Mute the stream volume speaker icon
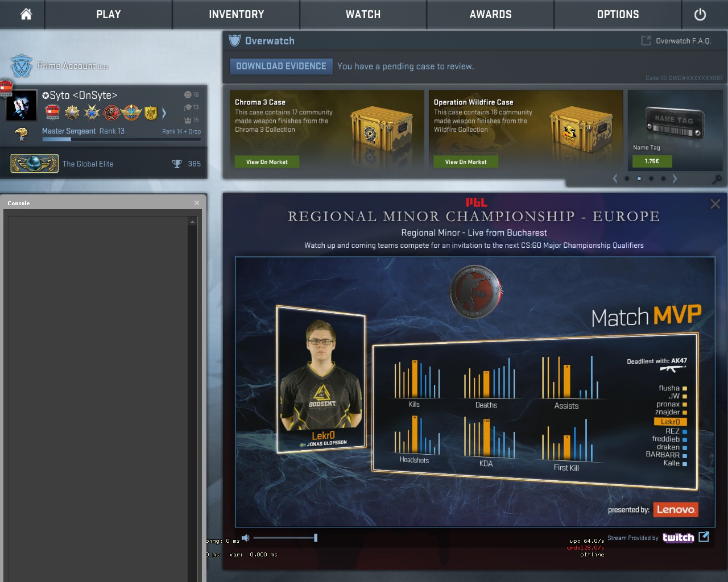The width and height of the screenshot is (728, 582). coord(246,538)
